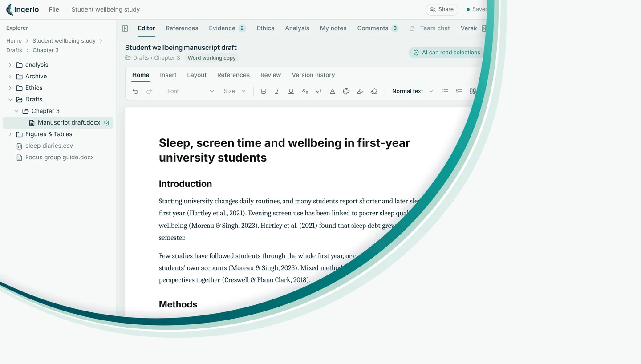Viewport: 641px width, 364px height.
Task: Select the Ethics folder icon
Action: (x=19, y=88)
